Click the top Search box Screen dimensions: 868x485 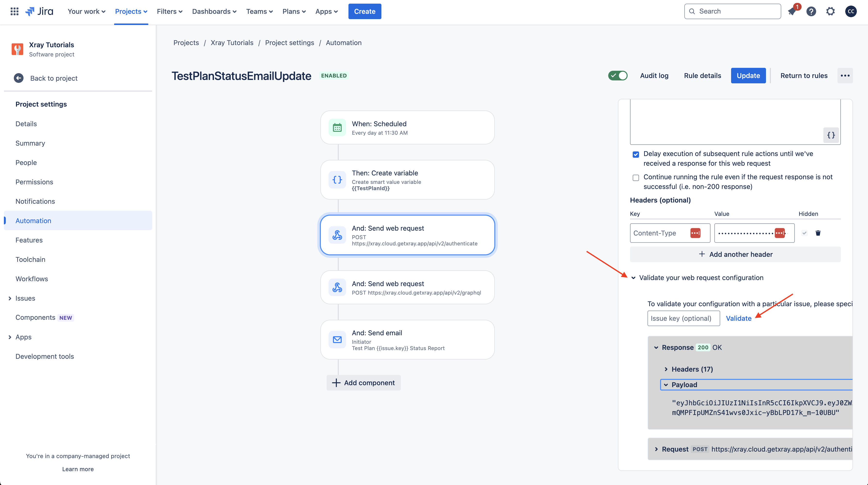[732, 11]
